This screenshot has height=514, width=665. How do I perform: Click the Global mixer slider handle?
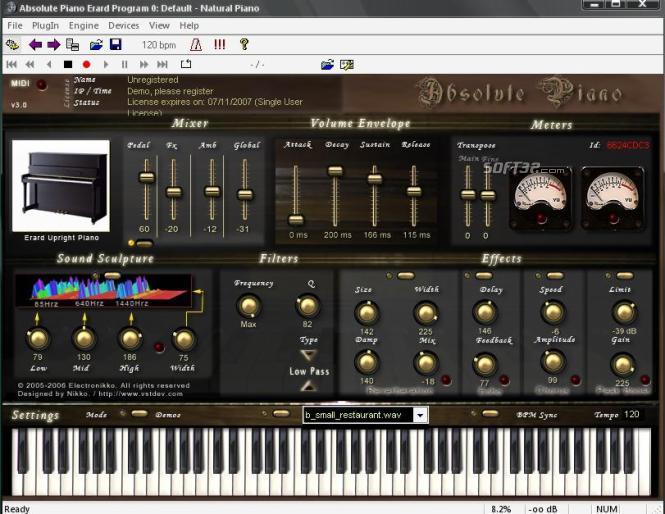pyautogui.click(x=245, y=194)
